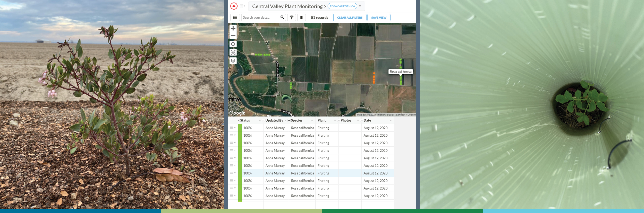
Task: Zoom in on the map
Action: pyautogui.click(x=233, y=28)
